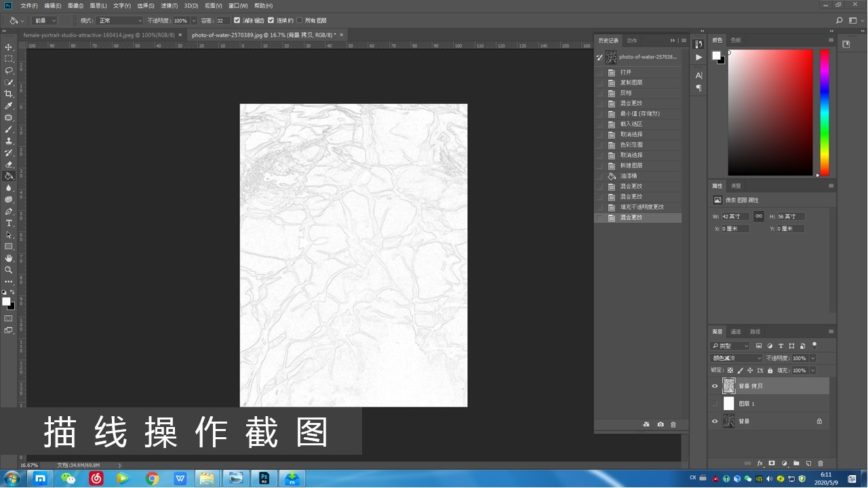Open the 前景 fill source dropdown
Screen dimensions: 868x488
(x=44, y=20)
